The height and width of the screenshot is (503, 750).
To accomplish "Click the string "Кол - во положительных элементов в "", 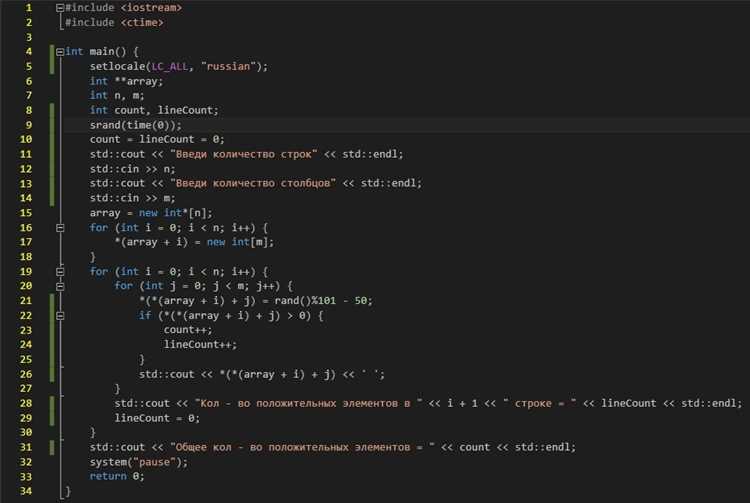I will pos(309,404).
